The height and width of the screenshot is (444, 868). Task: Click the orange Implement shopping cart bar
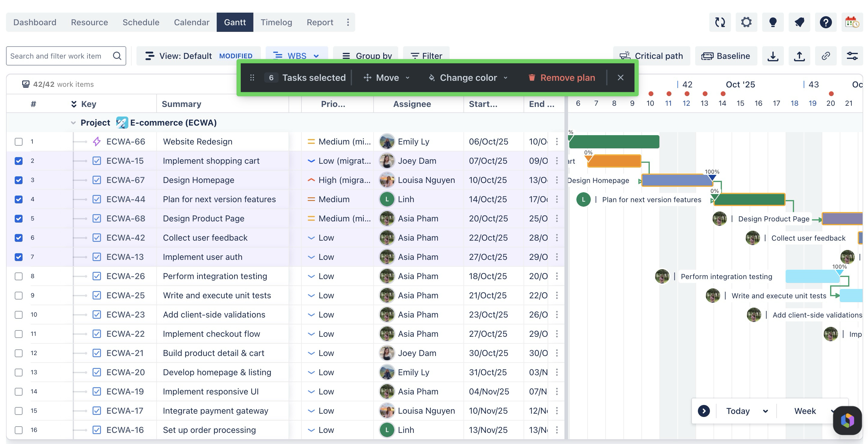point(614,161)
